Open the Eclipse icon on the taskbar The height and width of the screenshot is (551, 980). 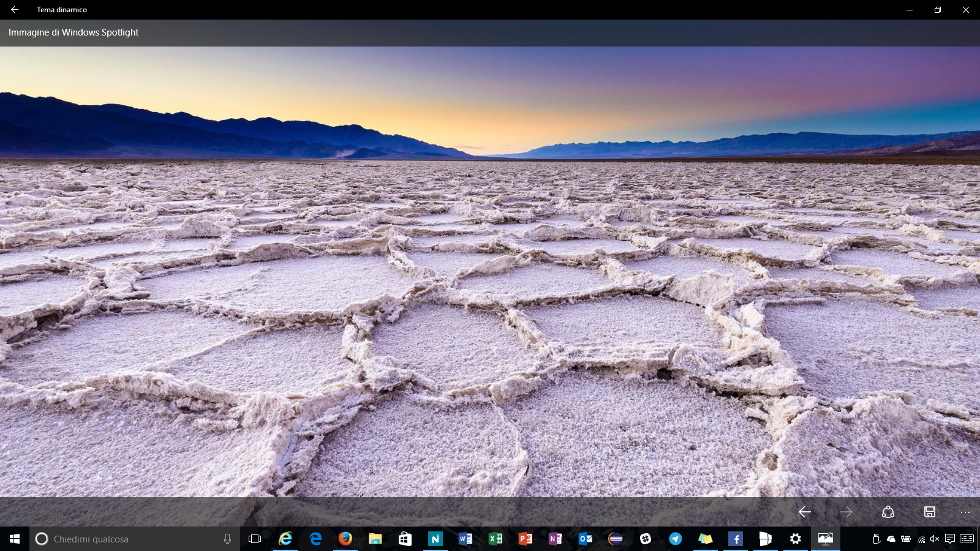(616, 539)
